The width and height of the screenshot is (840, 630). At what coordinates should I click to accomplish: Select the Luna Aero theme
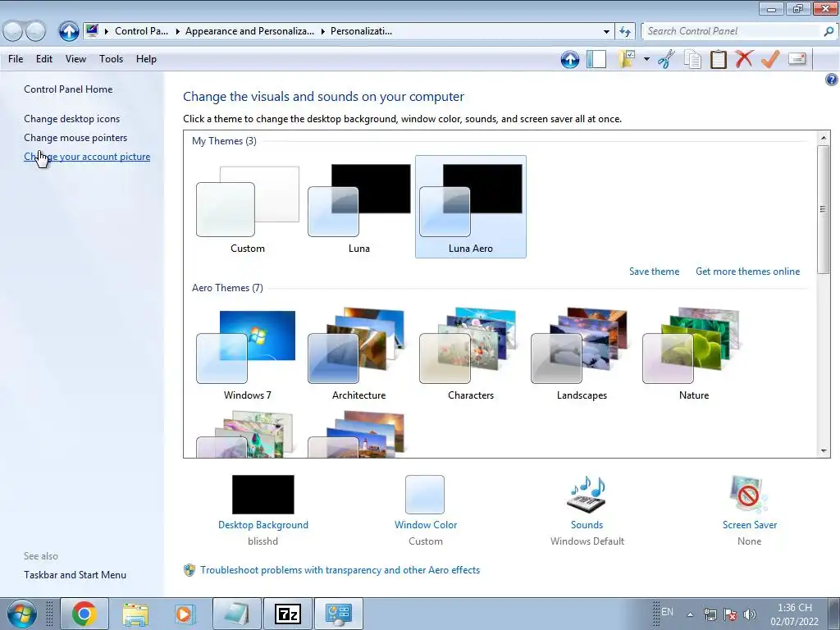[x=470, y=207]
